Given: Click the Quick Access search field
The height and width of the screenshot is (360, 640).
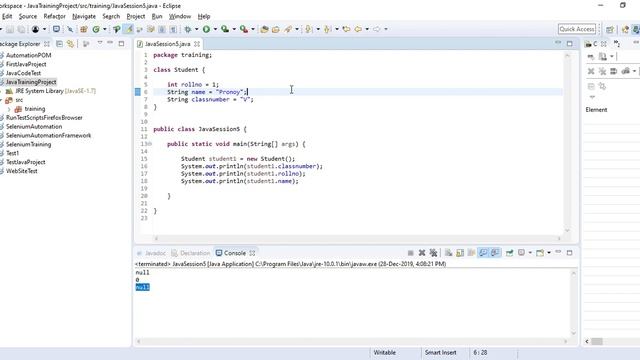Looking at the screenshot, I should [x=577, y=29].
